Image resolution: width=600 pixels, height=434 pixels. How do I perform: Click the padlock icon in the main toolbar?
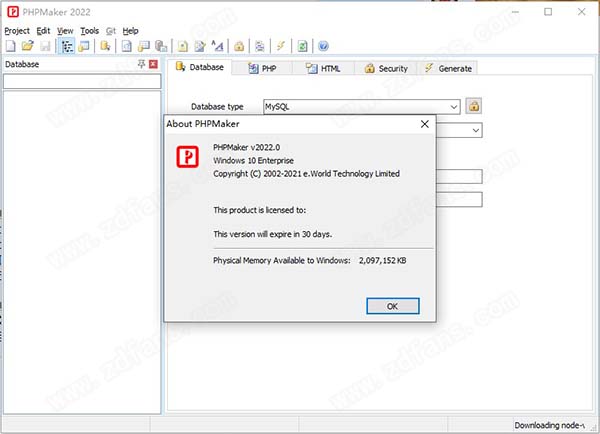(x=239, y=46)
